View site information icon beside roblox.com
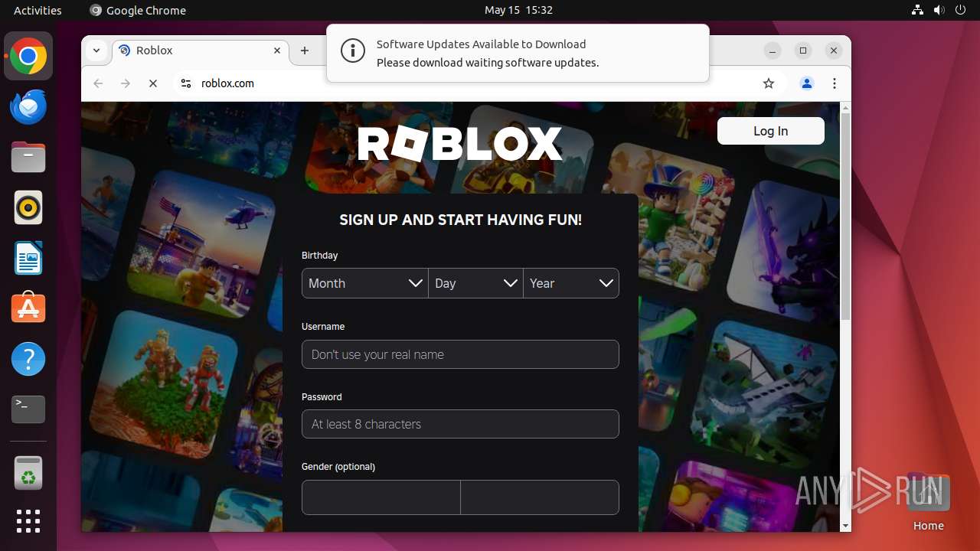Image resolution: width=980 pixels, height=551 pixels. point(185,83)
